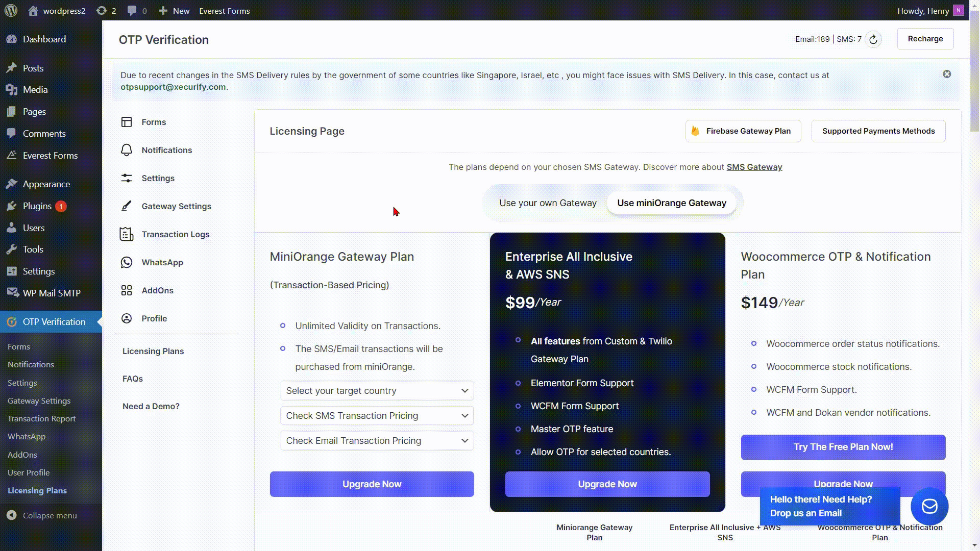Click Try The Free Plan Now!
This screenshot has height=551, width=980.
pyautogui.click(x=843, y=447)
